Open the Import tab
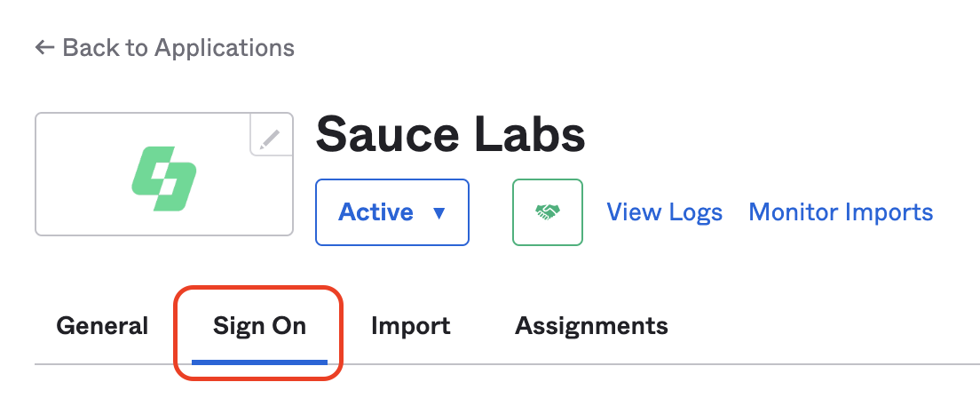Image resolution: width=980 pixels, height=398 pixels. (410, 326)
